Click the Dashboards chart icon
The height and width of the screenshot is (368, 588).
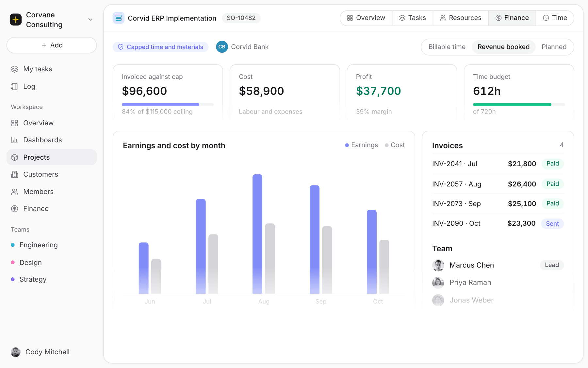pos(15,140)
